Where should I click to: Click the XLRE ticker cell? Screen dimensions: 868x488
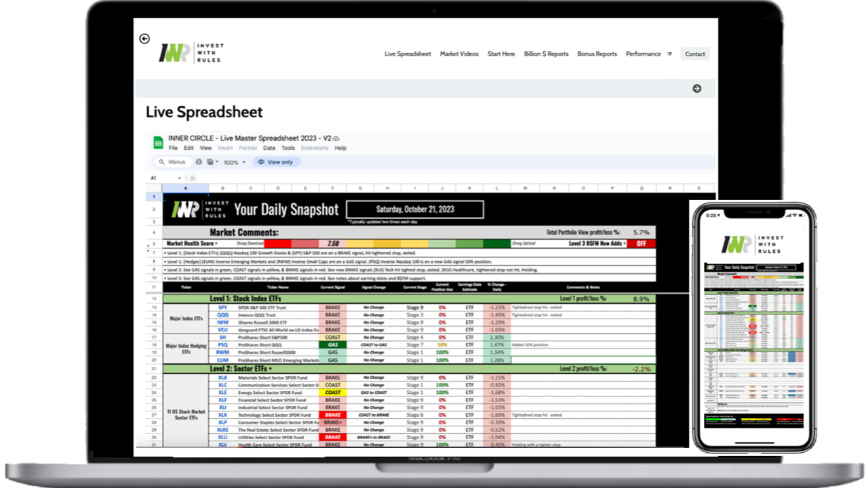[222, 430]
